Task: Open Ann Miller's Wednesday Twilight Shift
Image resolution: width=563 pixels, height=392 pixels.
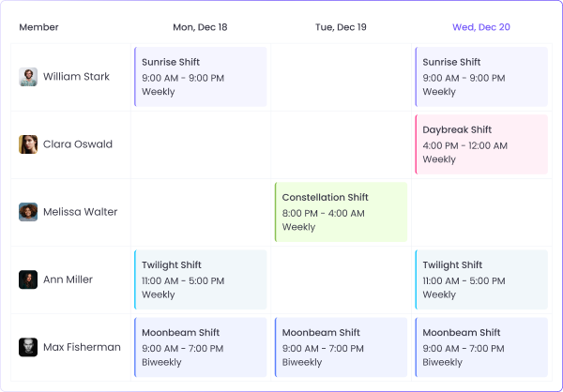Action: (x=481, y=279)
